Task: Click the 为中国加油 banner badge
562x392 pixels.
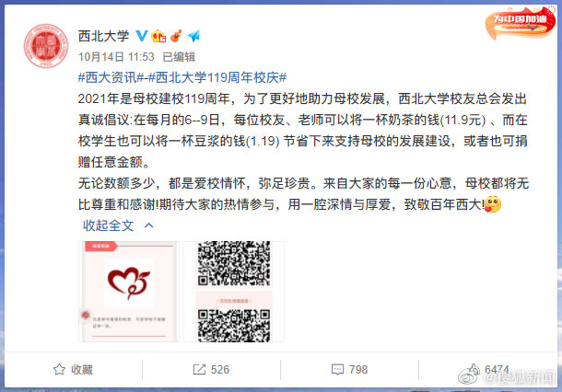Action: 520,22
